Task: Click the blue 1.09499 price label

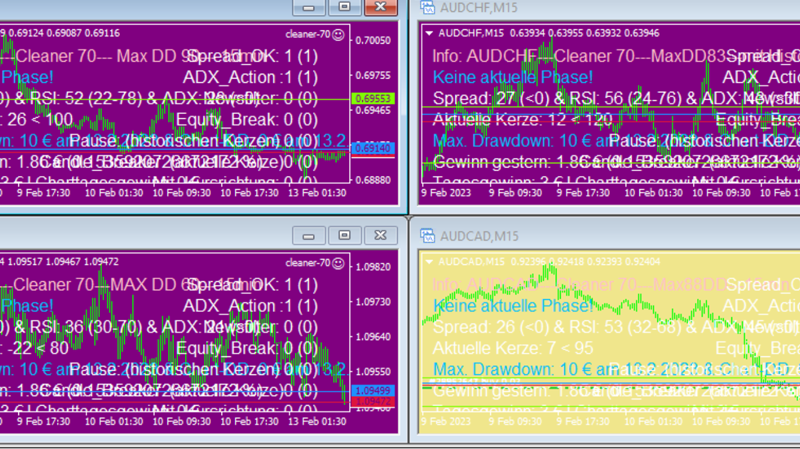Action: pos(373,390)
